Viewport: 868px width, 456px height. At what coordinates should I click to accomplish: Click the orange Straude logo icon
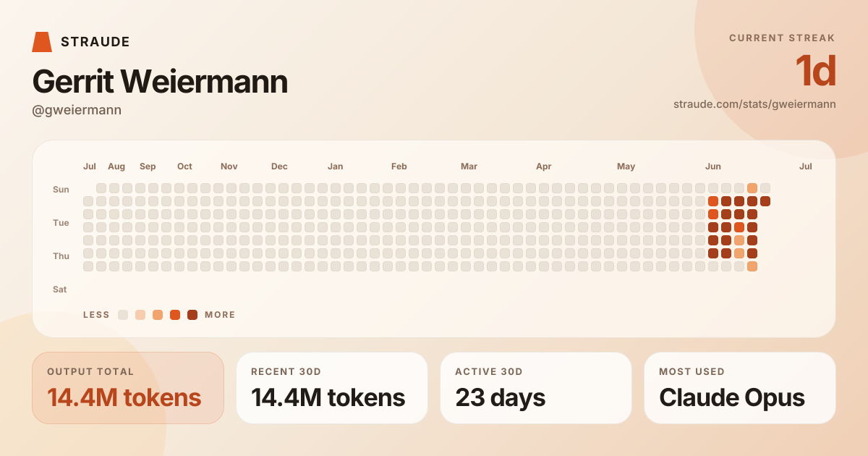(x=42, y=42)
